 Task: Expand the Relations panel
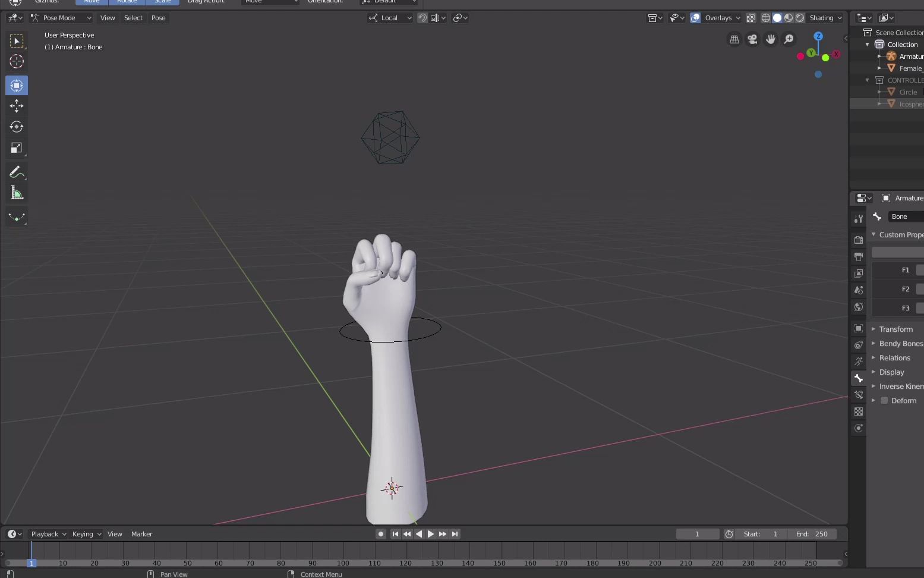point(895,358)
